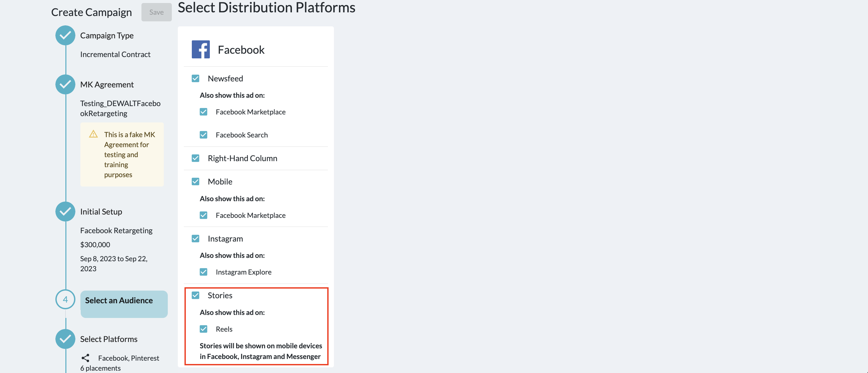Click the Save button
The height and width of the screenshot is (373, 868).
coord(156,12)
